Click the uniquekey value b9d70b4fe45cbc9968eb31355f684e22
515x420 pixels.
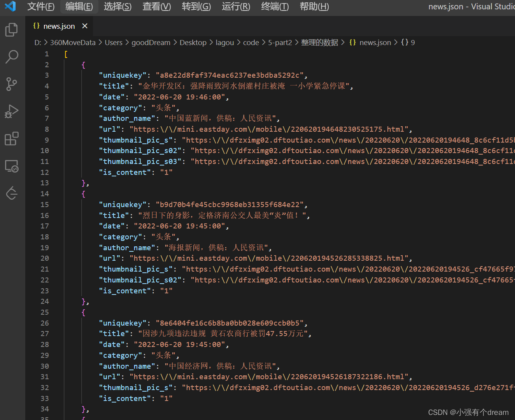tap(229, 205)
